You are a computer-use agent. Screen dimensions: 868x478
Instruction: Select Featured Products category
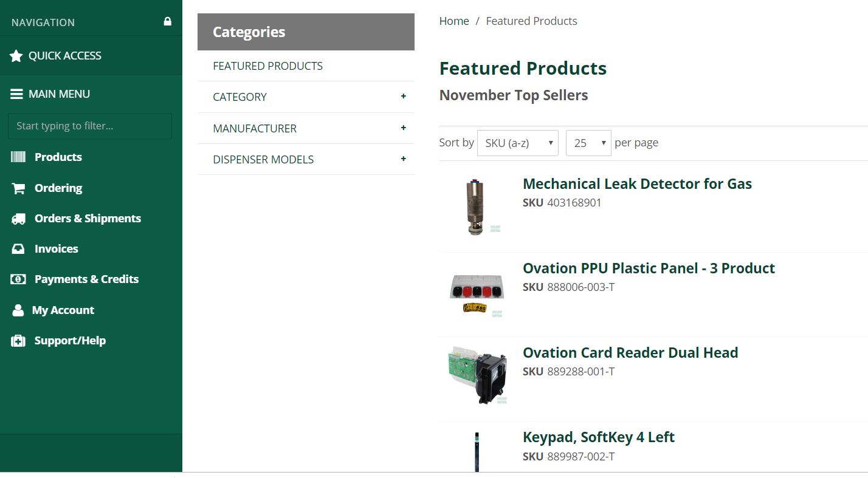(267, 66)
